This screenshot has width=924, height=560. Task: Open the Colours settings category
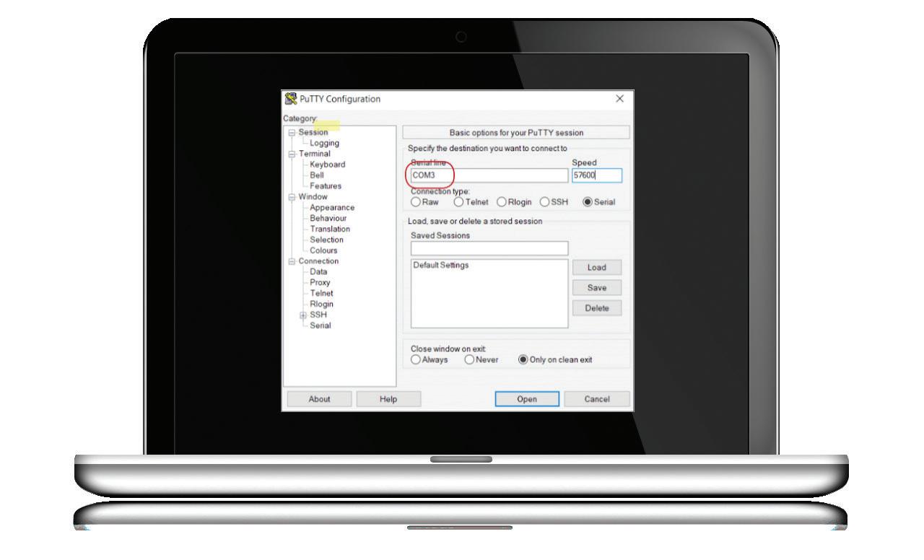pyautogui.click(x=324, y=250)
